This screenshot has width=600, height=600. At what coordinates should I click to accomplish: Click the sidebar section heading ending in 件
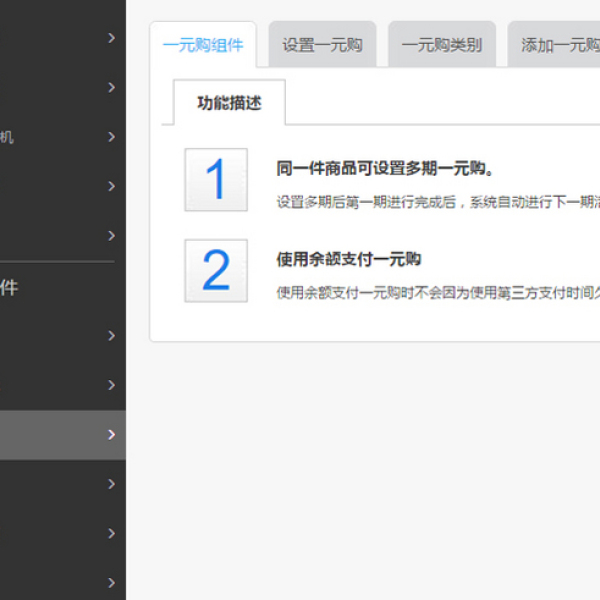click(x=8, y=288)
